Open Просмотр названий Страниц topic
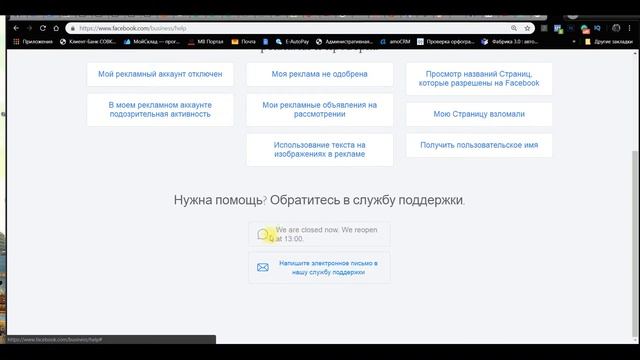This screenshot has height=360, width=640. pyautogui.click(x=479, y=79)
